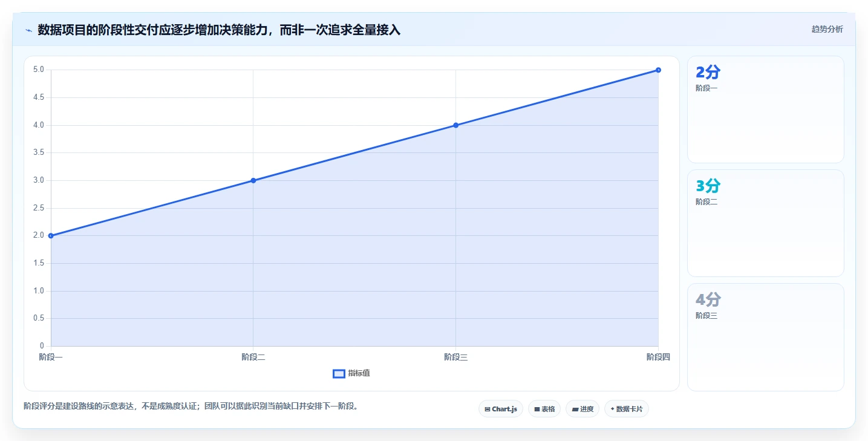Select the chart data point at 阶段一
This screenshot has width=868, height=441.
tap(51, 236)
